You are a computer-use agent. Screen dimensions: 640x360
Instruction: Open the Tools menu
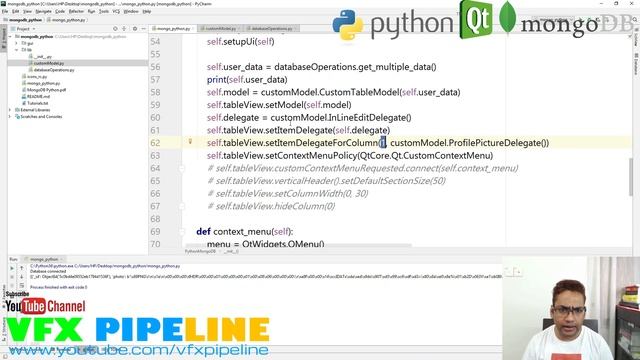click(104, 11)
